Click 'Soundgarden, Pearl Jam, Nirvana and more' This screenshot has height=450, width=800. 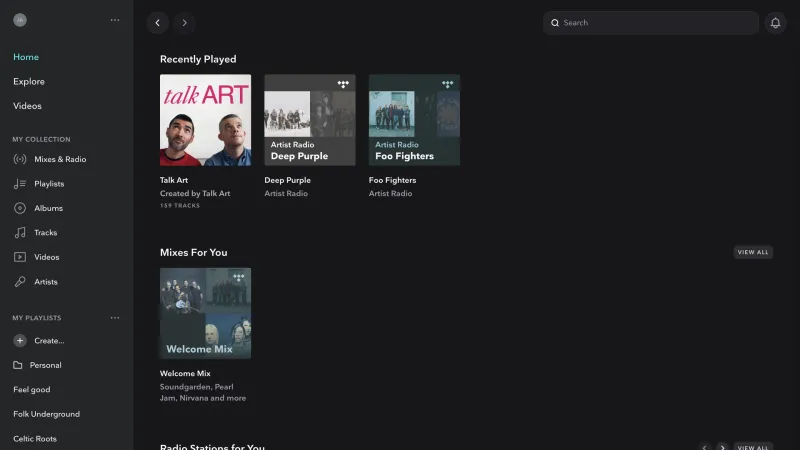pos(203,392)
